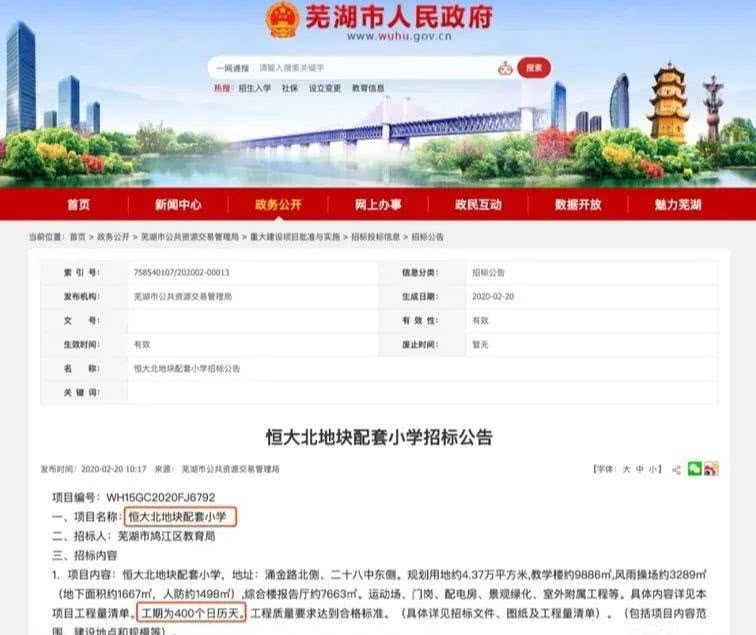
Task: Share the article via WeChat icon
Action: (x=694, y=469)
